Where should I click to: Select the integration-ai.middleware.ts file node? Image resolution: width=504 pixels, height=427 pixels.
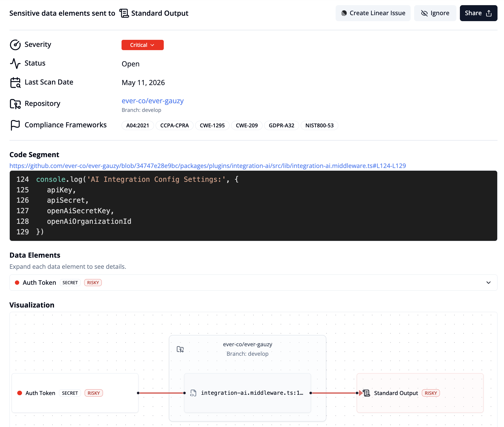point(247,393)
